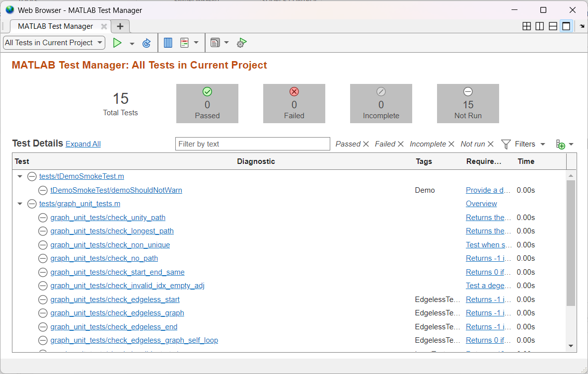
Task: Click the Expand All link
Action: tap(83, 144)
